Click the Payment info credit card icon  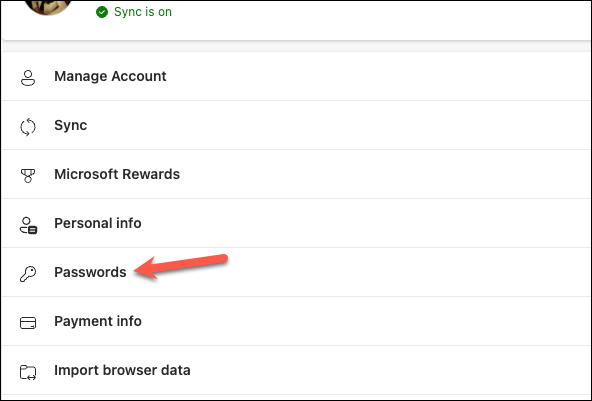click(28, 323)
